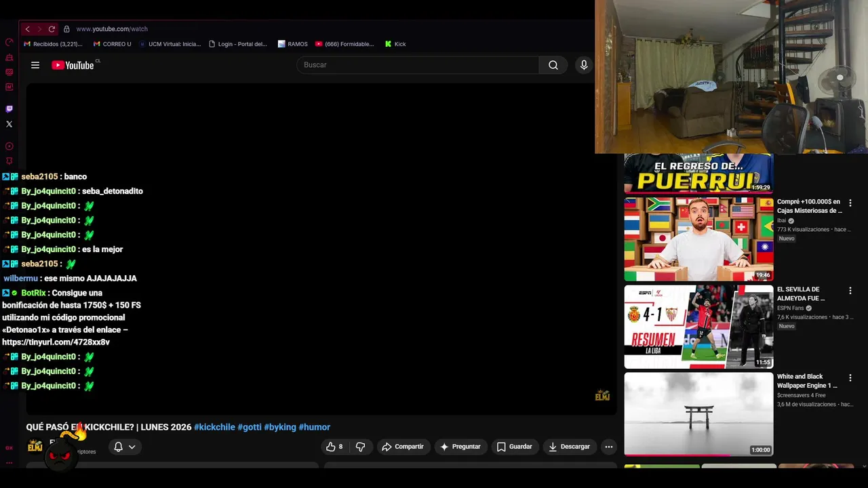
Task: Start voice search with microphone icon
Action: tap(584, 65)
